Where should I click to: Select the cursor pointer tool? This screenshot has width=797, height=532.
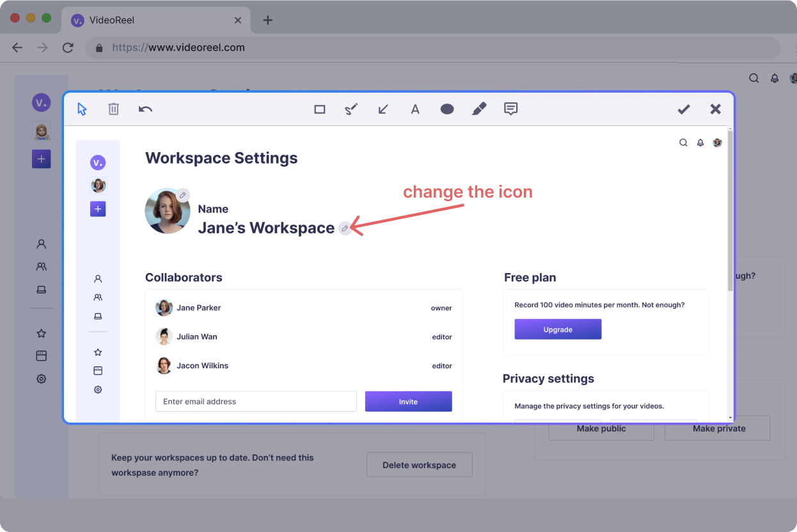tap(82, 109)
